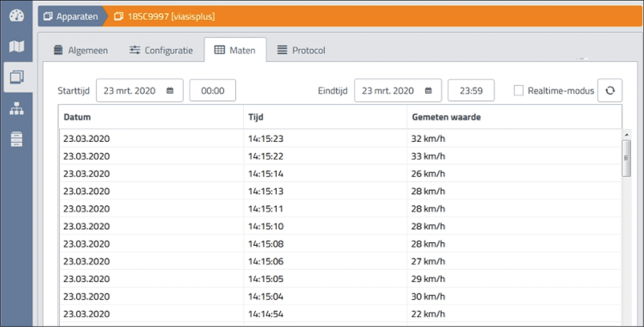Viewport: 644px width, 327px height.
Task: Open the map view sidebar icon
Action: point(17,47)
